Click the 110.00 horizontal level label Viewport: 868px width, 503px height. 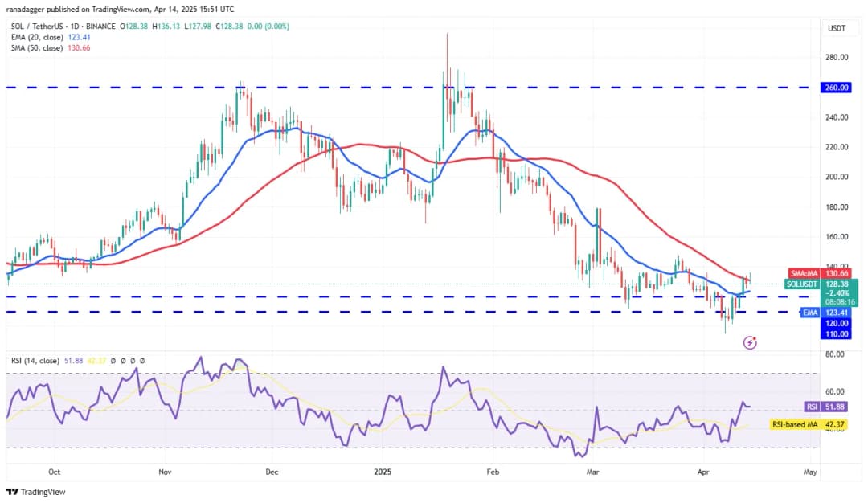tap(837, 333)
